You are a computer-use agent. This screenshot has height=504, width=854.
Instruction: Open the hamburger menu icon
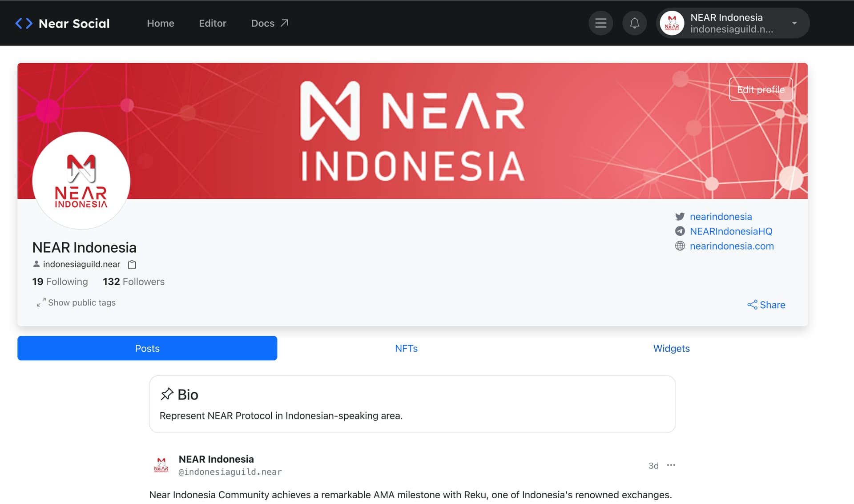tap(600, 23)
